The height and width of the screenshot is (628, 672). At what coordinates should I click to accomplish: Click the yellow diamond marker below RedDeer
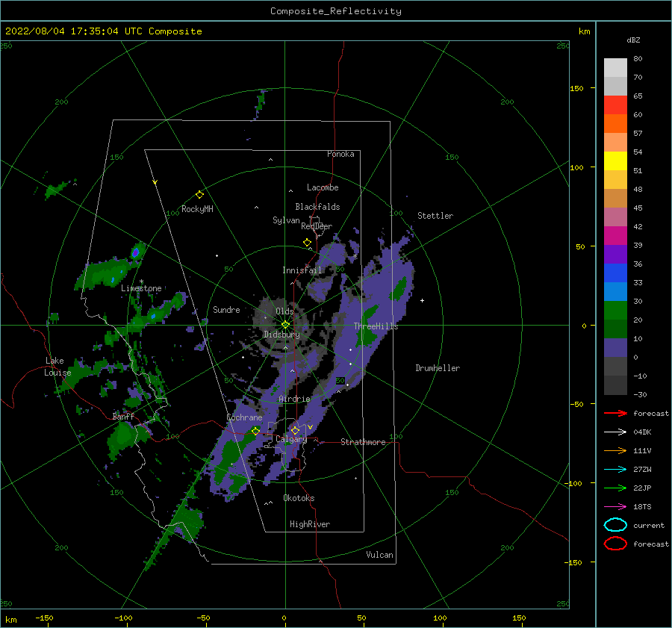(307, 243)
